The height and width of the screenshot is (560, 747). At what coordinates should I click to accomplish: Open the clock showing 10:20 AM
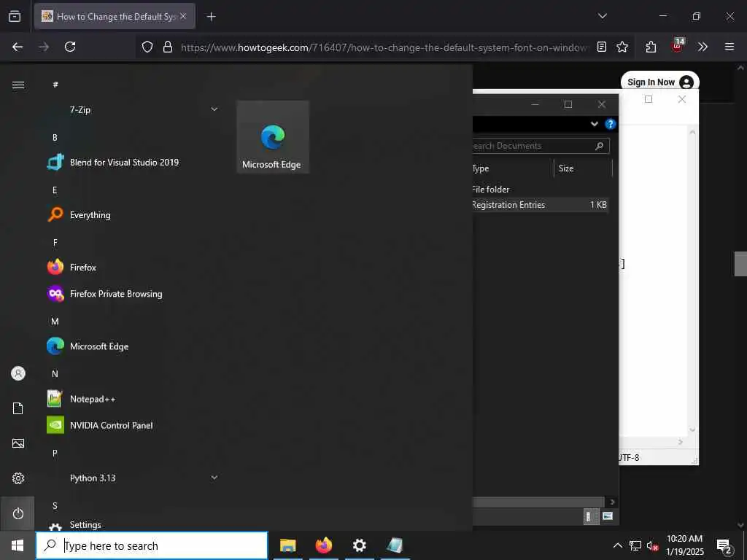pyautogui.click(x=684, y=545)
